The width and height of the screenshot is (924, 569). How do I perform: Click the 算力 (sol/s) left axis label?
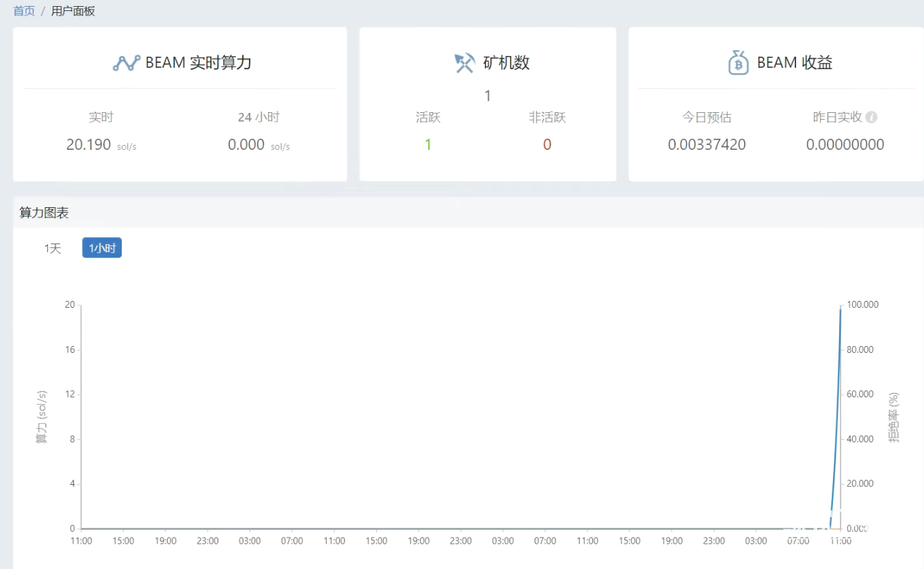pyautogui.click(x=42, y=417)
